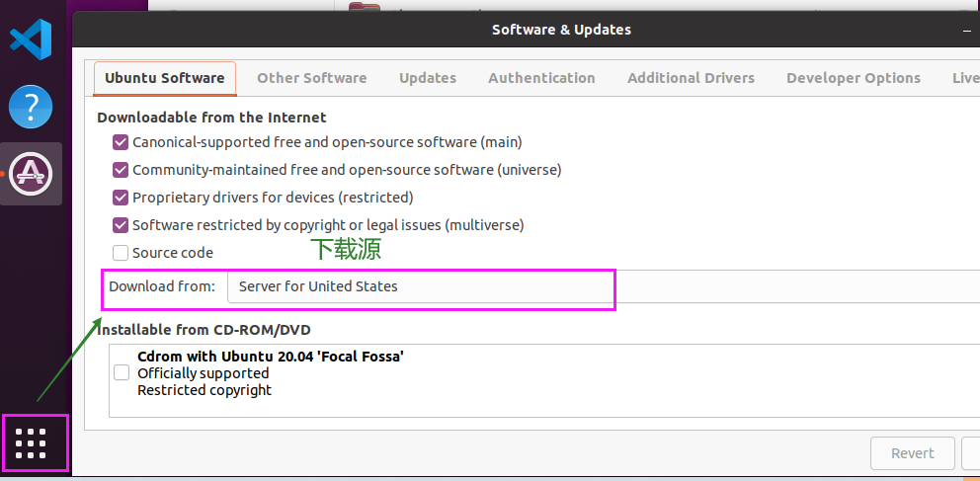Select the Developer Options tab
The width and height of the screenshot is (980, 481).
tap(853, 78)
